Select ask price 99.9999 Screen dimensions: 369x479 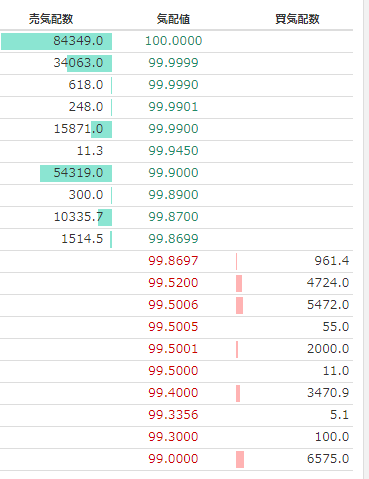pyautogui.click(x=174, y=63)
